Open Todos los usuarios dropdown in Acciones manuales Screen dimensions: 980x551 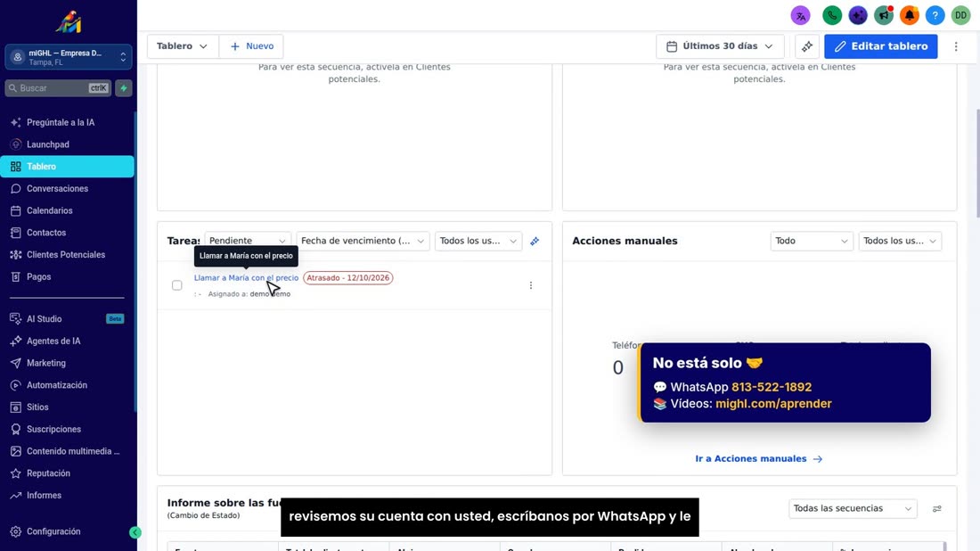[900, 241]
